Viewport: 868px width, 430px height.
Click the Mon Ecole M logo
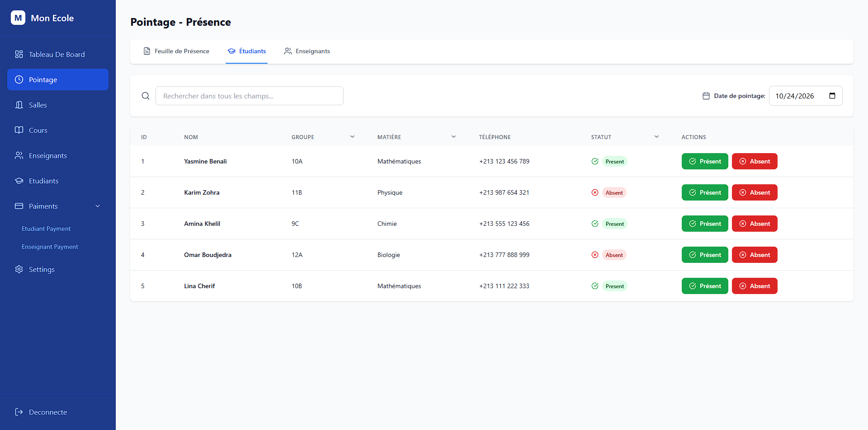[18, 18]
